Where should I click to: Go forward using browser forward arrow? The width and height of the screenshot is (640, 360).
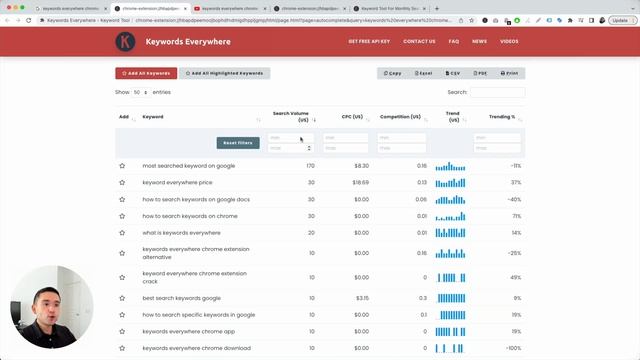coord(18,20)
